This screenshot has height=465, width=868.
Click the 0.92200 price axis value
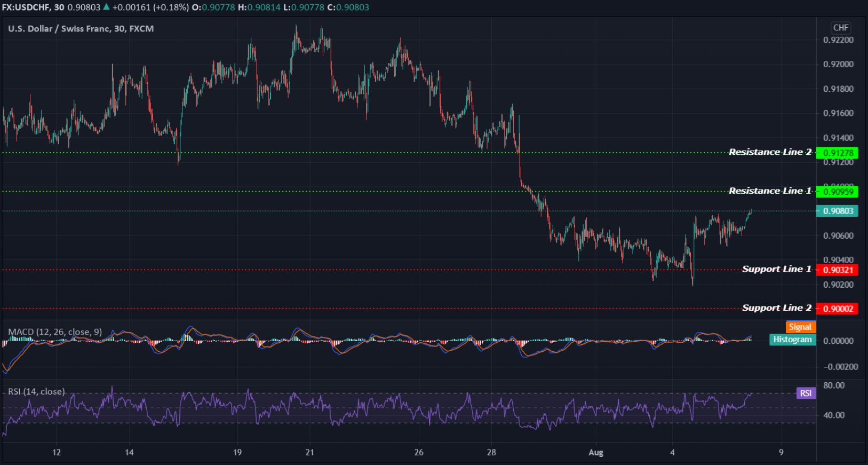pyautogui.click(x=838, y=40)
